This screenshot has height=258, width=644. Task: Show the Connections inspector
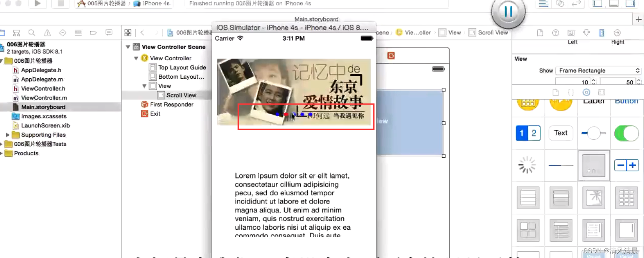617,33
